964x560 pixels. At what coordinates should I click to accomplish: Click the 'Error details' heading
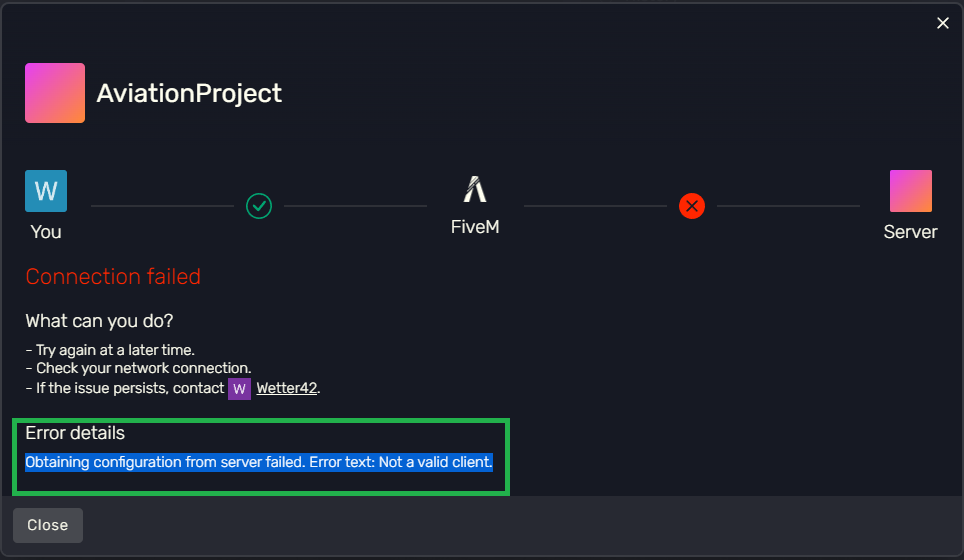point(75,433)
